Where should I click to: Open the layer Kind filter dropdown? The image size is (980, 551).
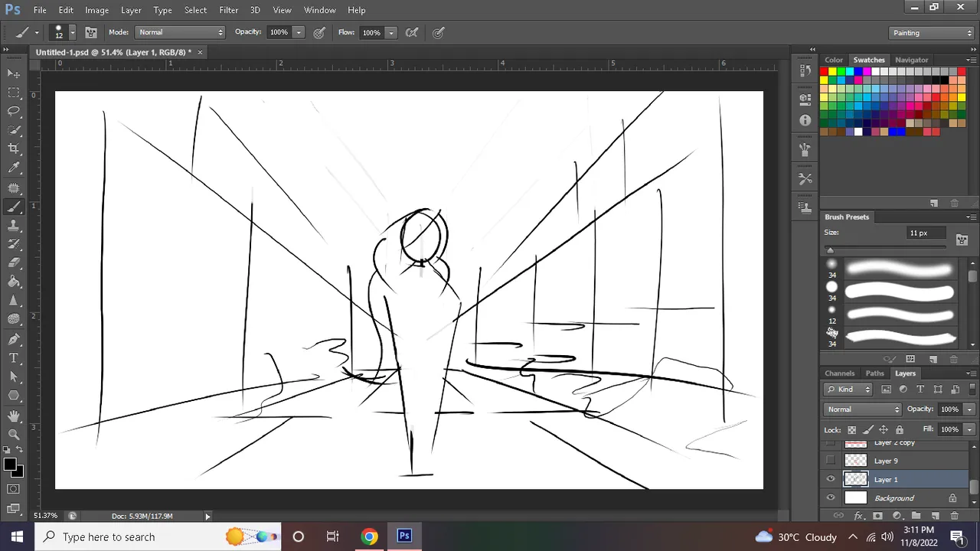pyautogui.click(x=849, y=390)
